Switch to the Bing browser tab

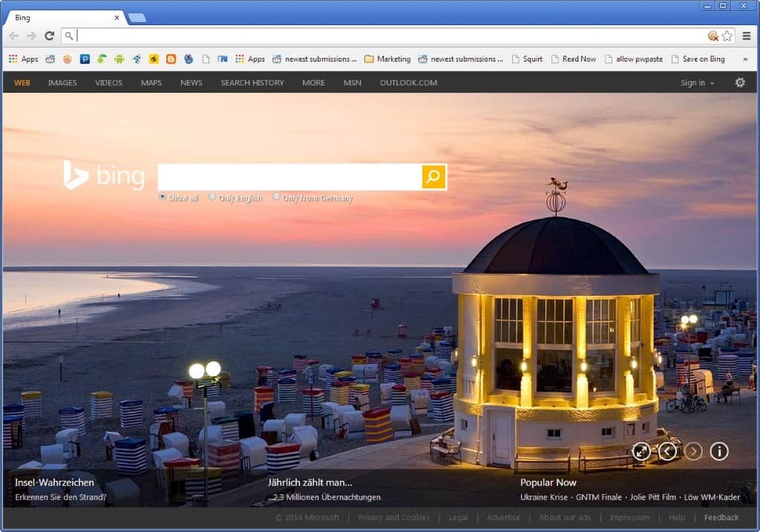pos(64,18)
